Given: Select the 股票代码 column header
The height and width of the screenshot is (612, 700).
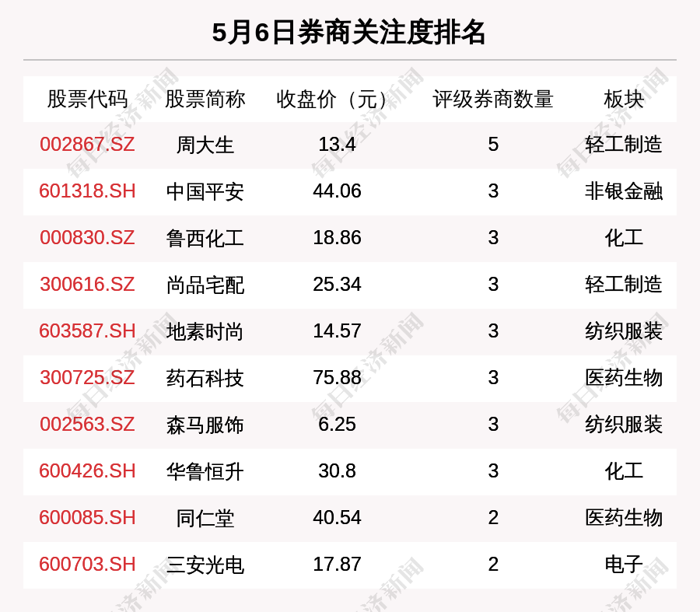Looking at the screenshot, I should click(x=87, y=99).
